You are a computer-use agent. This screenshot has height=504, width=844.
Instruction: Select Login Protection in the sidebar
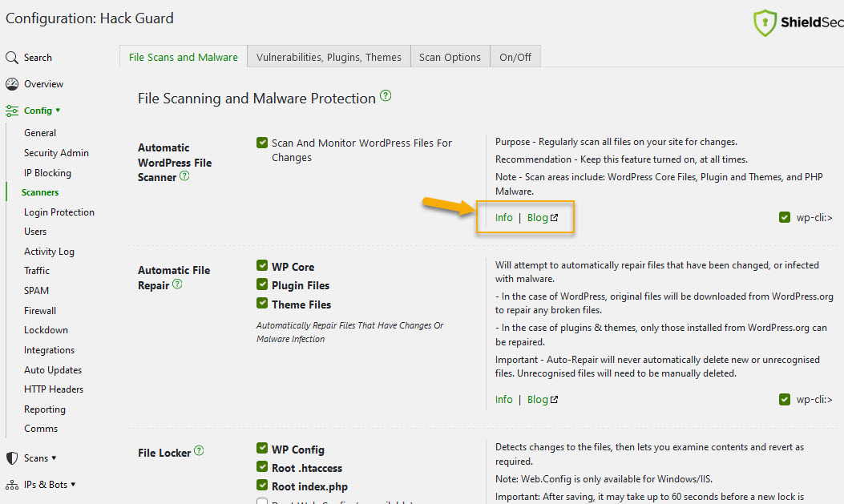click(x=59, y=212)
